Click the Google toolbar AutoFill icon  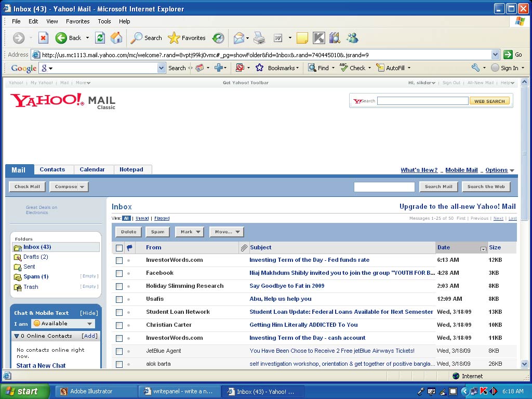click(380, 68)
